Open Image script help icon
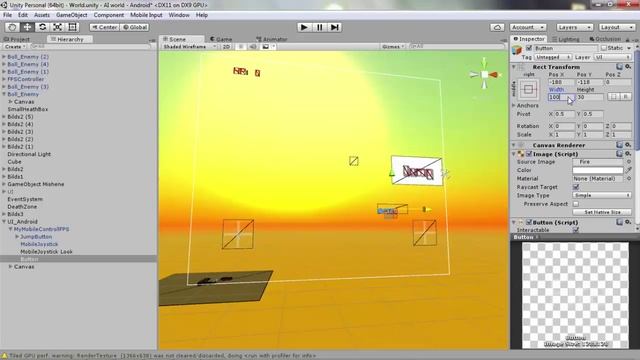Viewport: 640px width, 360px height. pyautogui.click(x=620, y=154)
